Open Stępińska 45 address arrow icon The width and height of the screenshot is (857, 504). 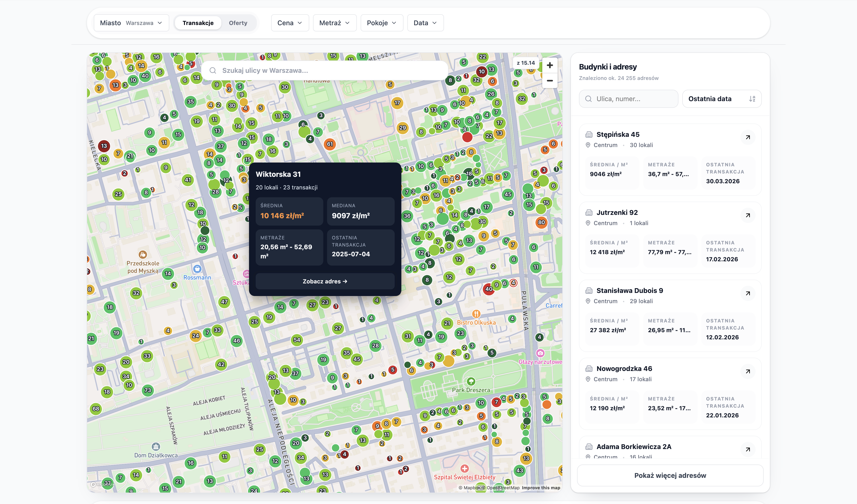[x=747, y=137]
